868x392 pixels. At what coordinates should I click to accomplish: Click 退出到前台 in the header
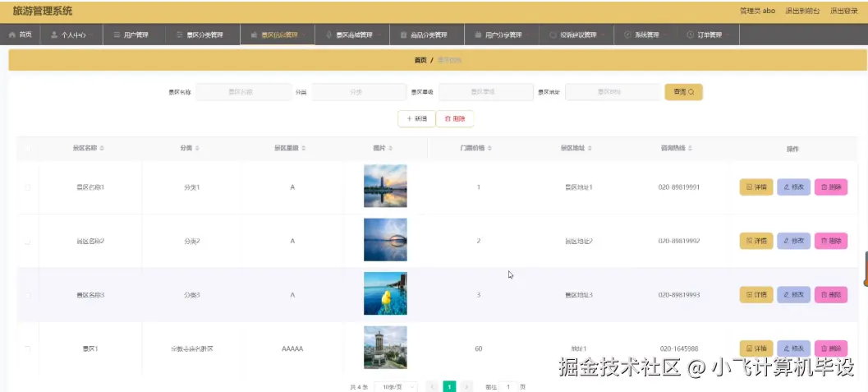point(802,11)
